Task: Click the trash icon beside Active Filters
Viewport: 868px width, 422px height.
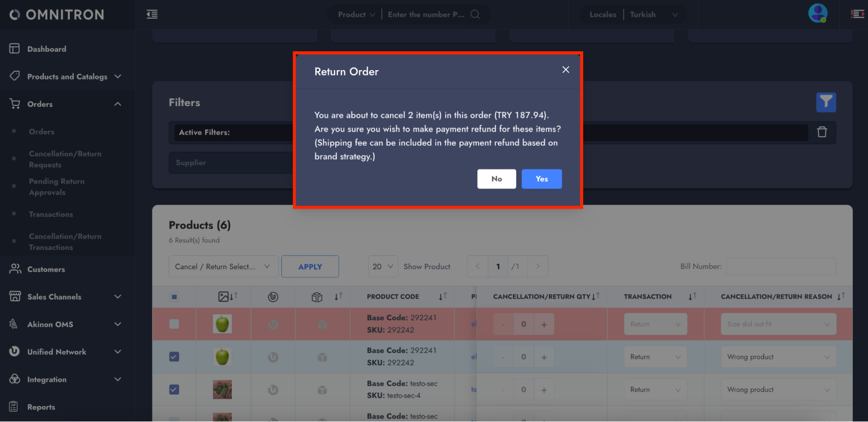Action: [x=822, y=132]
